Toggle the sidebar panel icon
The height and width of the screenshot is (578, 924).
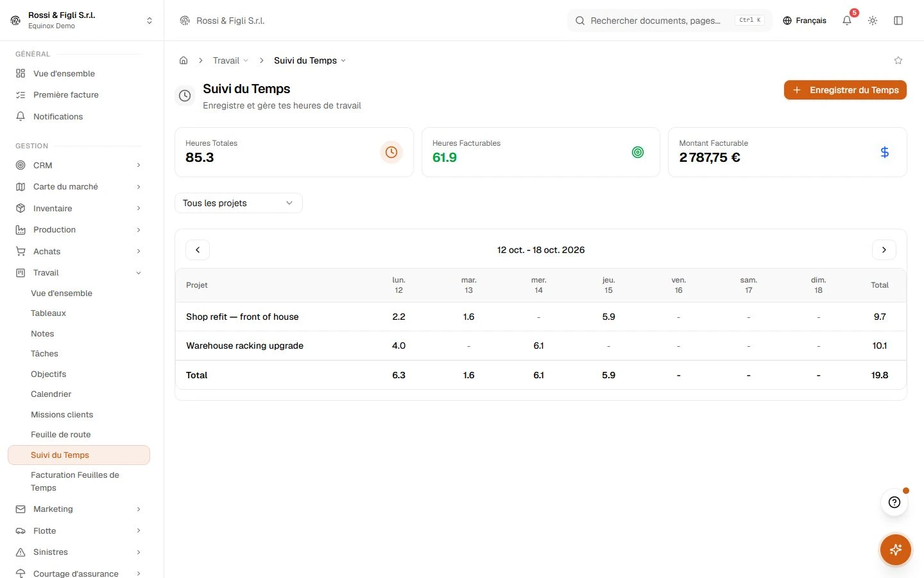(898, 21)
